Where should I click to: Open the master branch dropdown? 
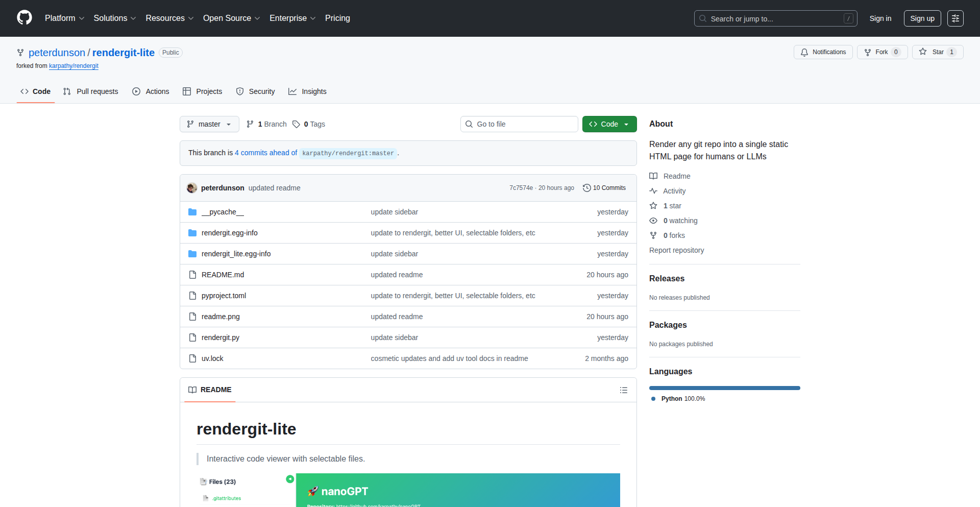[x=209, y=124]
